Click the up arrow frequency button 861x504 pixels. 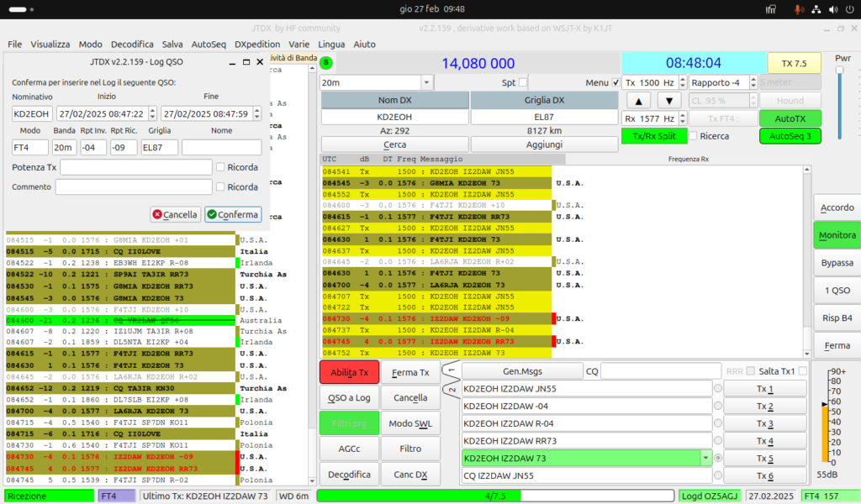[x=638, y=101]
